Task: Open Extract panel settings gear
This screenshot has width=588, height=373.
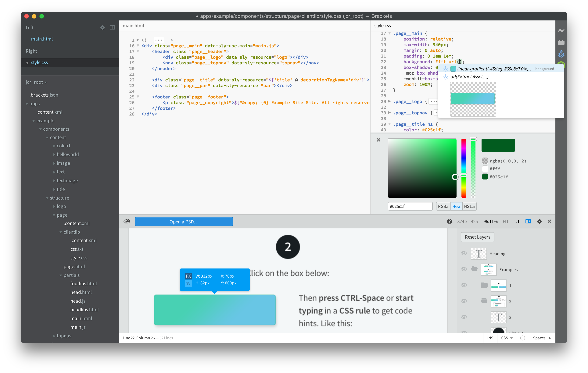Action: point(539,221)
